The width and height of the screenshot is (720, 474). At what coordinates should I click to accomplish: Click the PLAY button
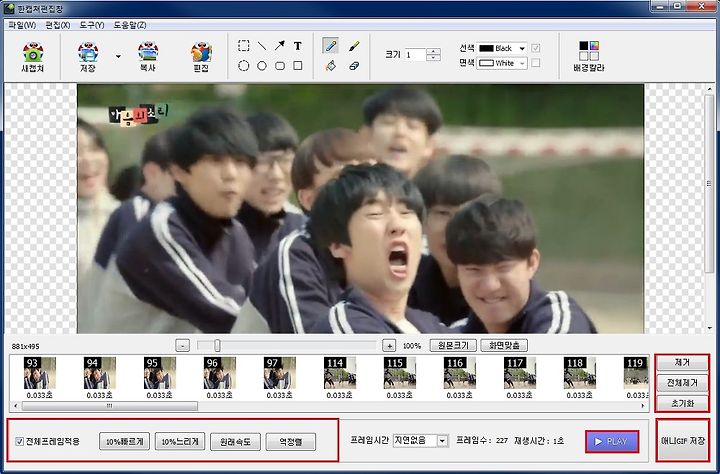[612, 441]
